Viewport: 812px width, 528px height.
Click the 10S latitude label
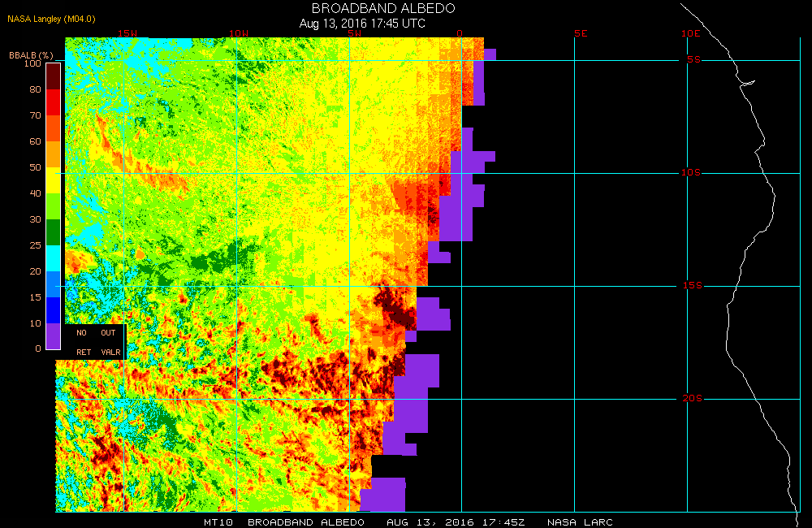coord(691,172)
